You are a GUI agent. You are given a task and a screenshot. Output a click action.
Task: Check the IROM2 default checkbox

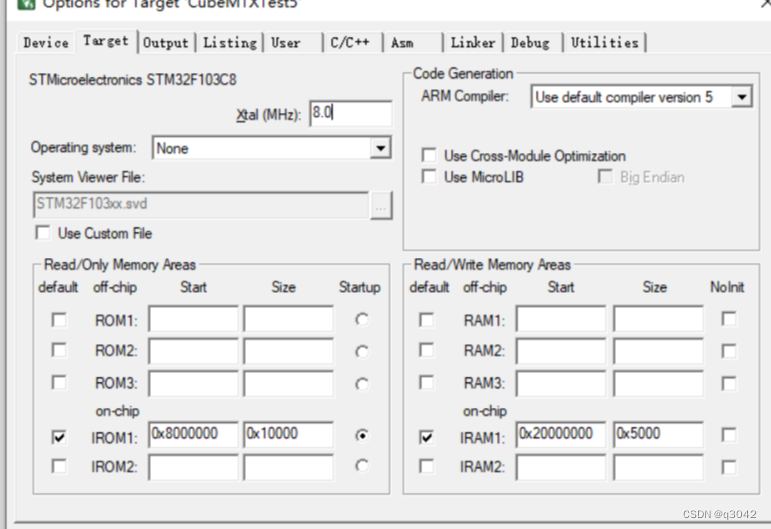coord(59,466)
